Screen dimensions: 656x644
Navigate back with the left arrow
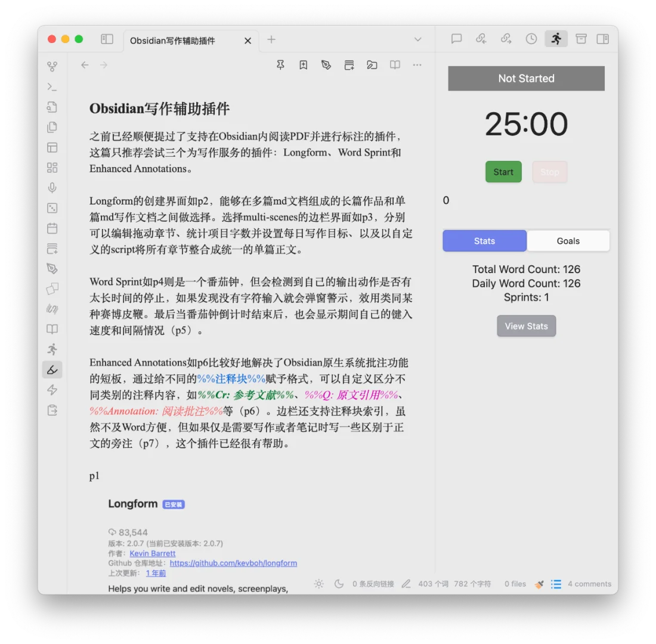point(85,65)
